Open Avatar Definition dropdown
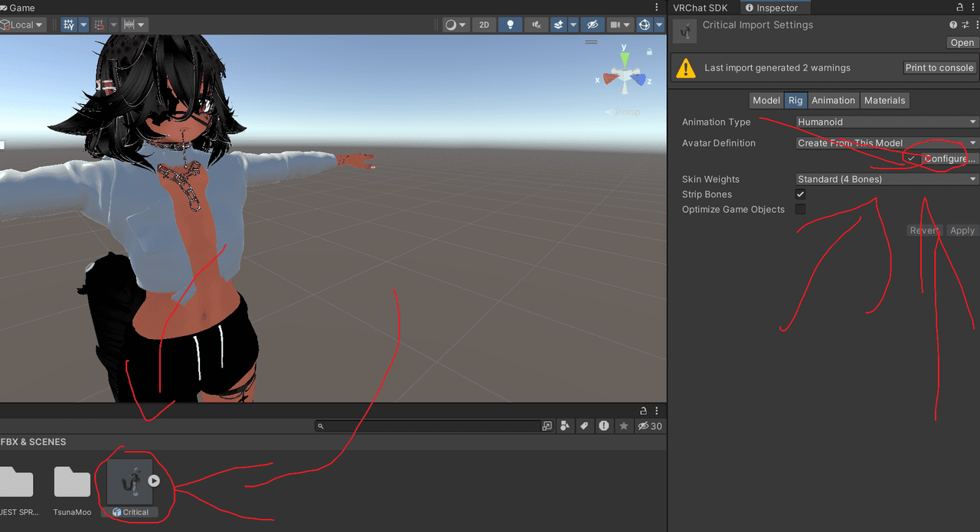The image size is (980, 532). pos(887,143)
